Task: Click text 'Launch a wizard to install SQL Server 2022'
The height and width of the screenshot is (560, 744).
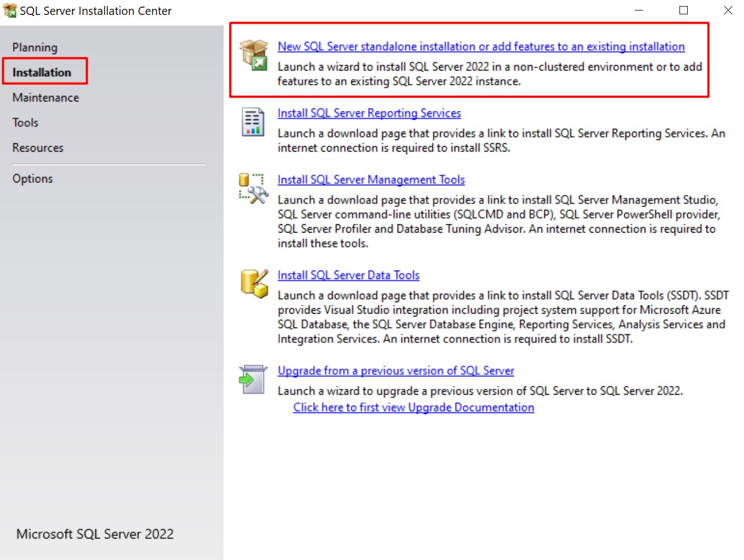Action: 383,67
